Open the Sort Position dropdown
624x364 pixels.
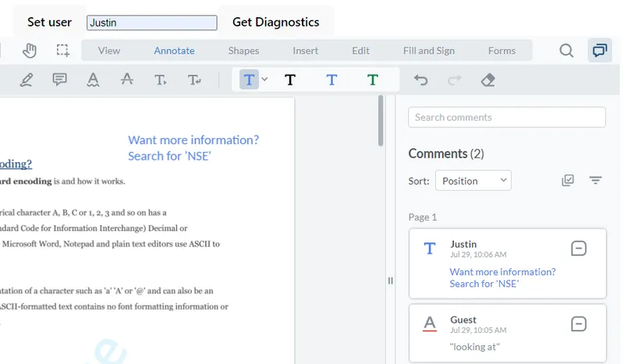tap(473, 181)
